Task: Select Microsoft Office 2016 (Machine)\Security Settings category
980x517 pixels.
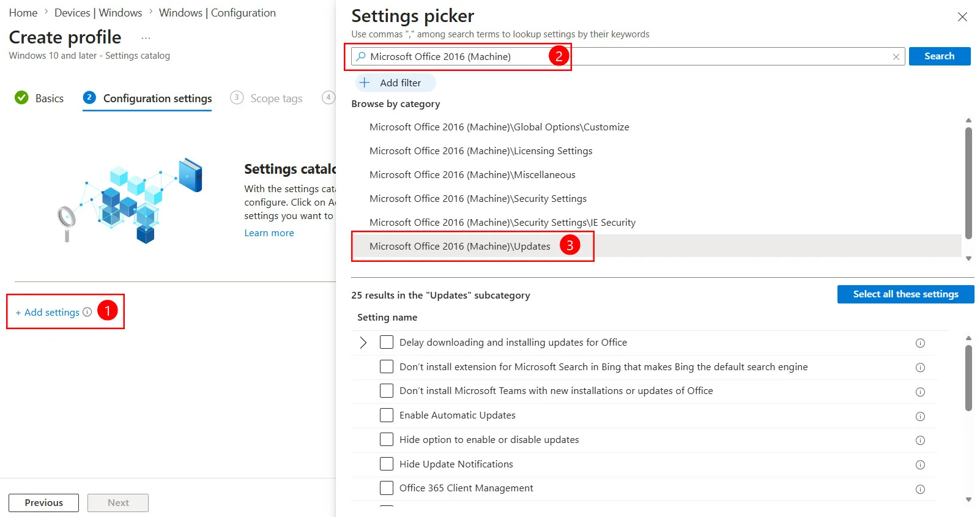Action: (478, 199)
